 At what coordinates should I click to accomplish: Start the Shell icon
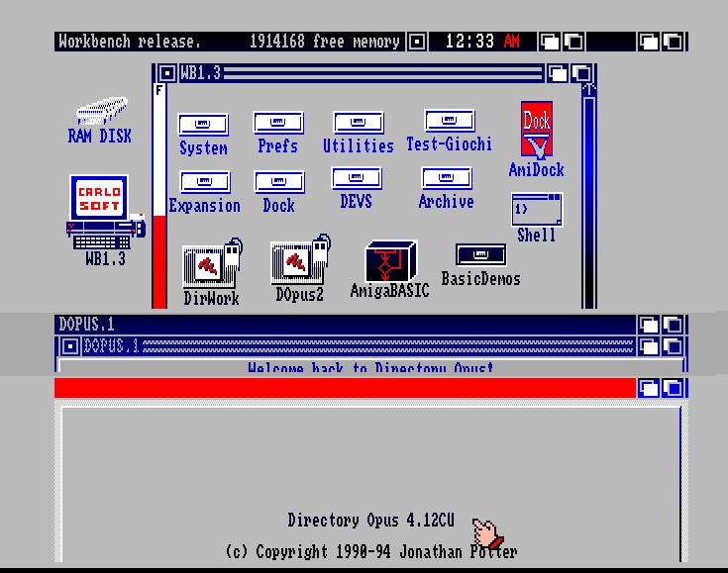point(537,211)
